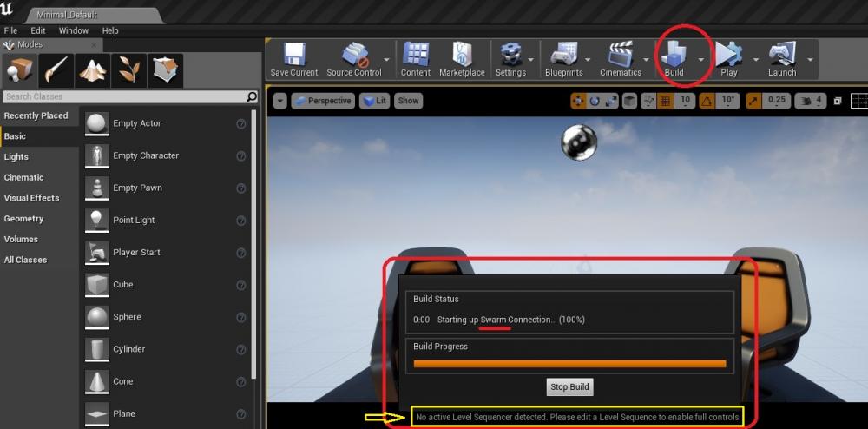Click the Cinematics clapperboard icon
The height and width of the screenshot is (429, 868).
point(621,54)
